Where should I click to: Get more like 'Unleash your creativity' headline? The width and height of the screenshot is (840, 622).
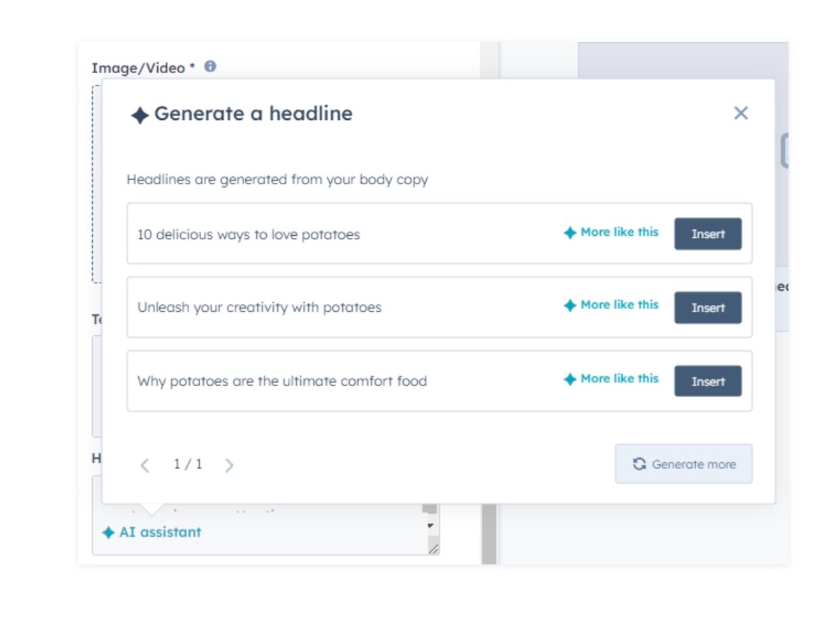click(611, 305)
